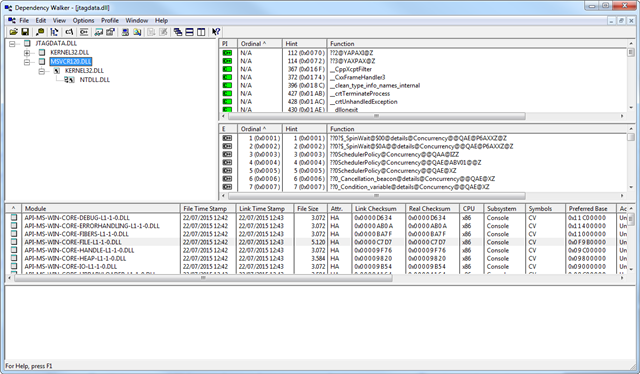Click the module icon beside JTAGDATA.DLL
The height and width of the screenshot is (374, 640).
tap(27, 43)
